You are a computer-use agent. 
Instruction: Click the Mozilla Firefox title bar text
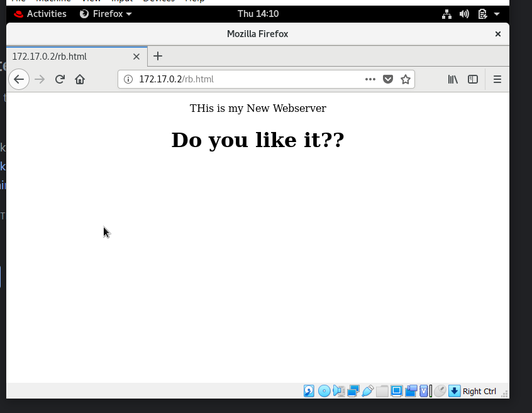pos(258,34)
